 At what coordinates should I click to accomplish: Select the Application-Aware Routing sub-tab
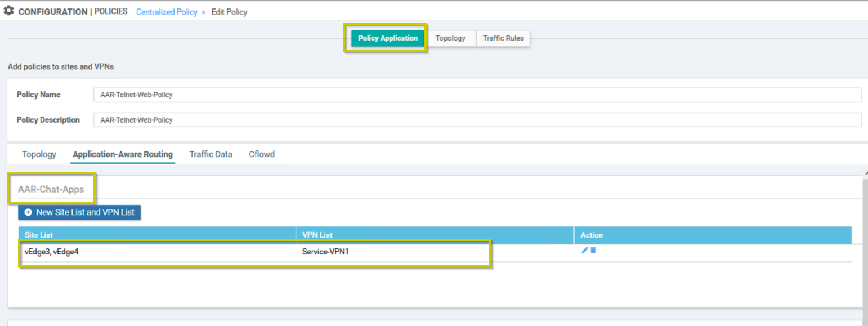(x=123, y=154)
